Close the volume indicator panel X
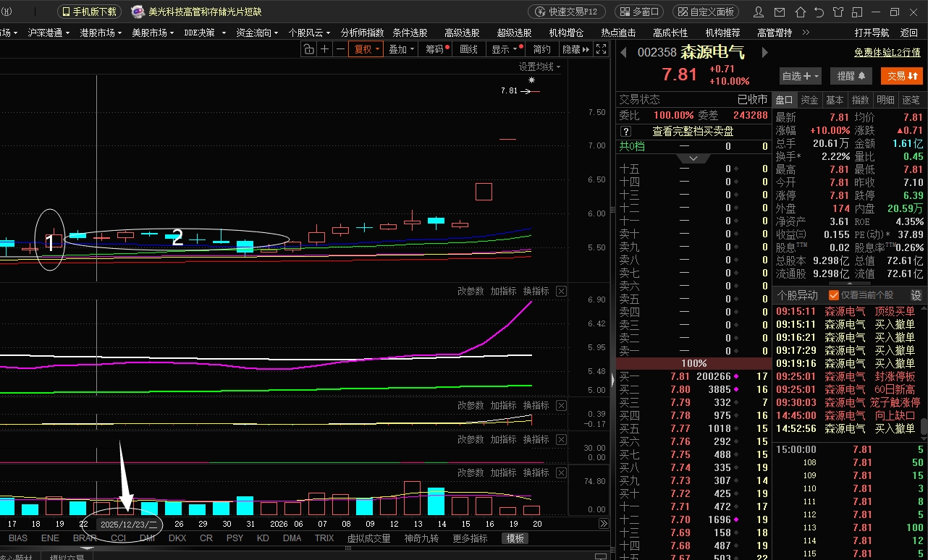928x560 pixels. 561,473
